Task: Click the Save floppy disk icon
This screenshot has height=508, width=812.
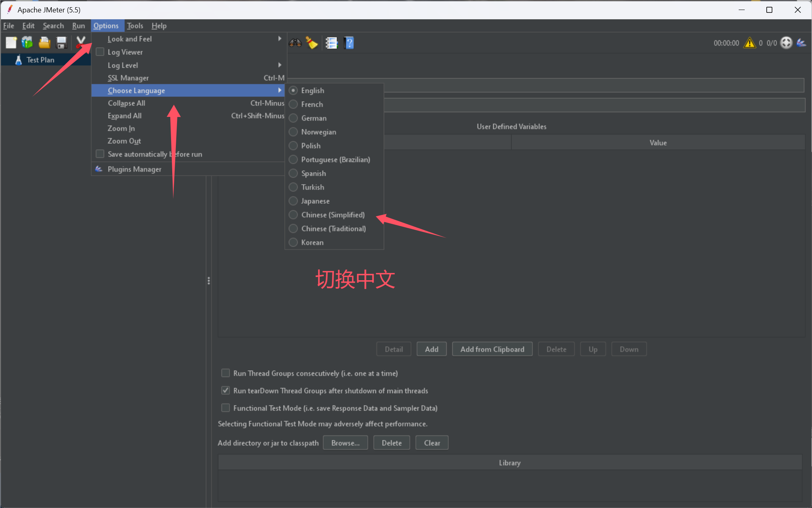Action: (61, 42)
